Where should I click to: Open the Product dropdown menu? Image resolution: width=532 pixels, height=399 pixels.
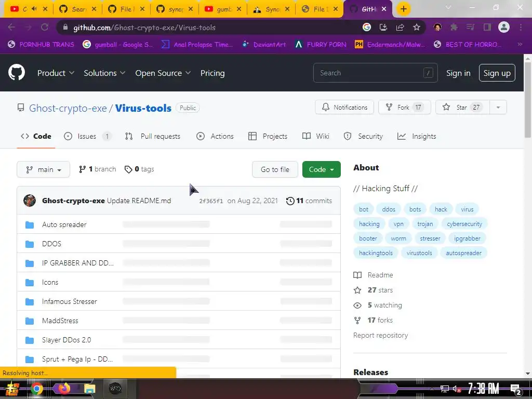click(x=56, y=73)
